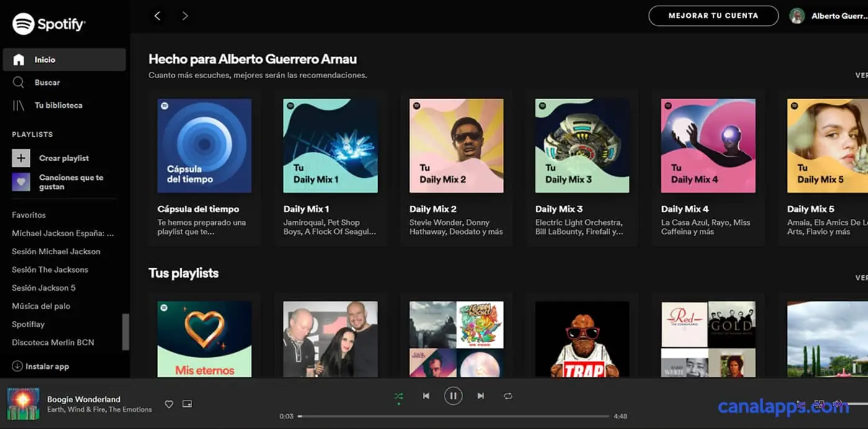Open Michael Jackson España playlist

click(63, 233)
